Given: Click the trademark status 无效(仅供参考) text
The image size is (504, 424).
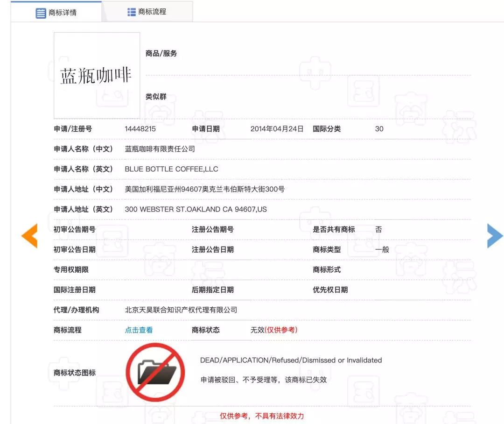Looking at the screenshot, I should [274, 330].
